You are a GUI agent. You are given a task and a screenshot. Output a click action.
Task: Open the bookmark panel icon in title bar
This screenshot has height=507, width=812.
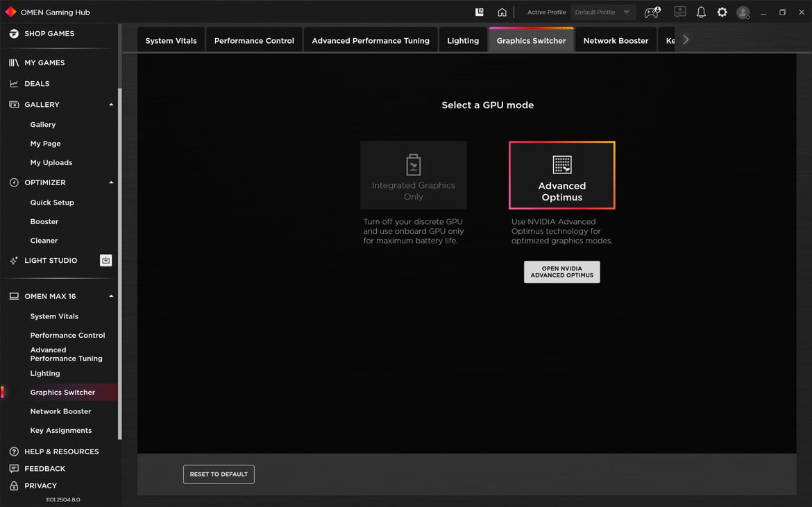click(x=480, y=12)
